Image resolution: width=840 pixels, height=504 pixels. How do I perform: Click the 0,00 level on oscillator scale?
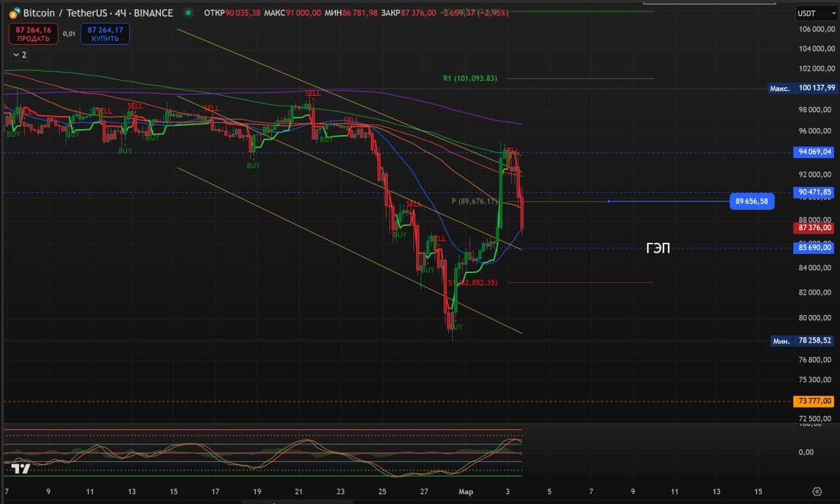pyautogui.click(x=806, y=451)
